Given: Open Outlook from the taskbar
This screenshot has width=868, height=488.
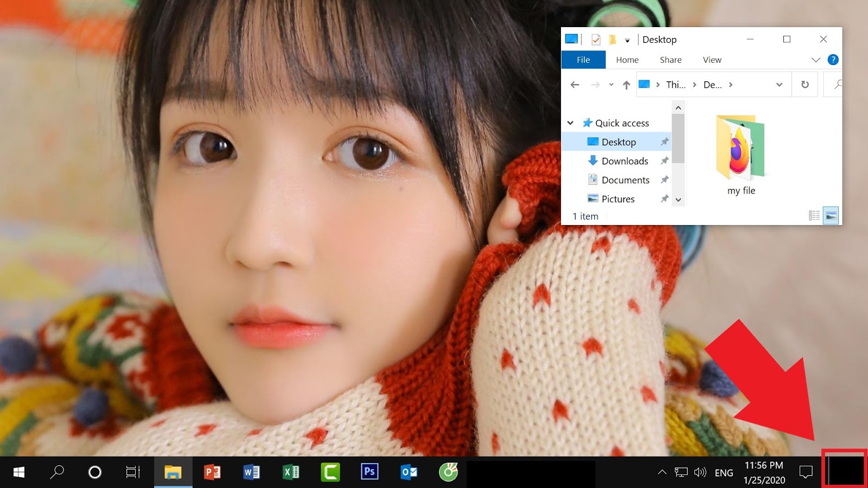Looking at the screenshot, I should coord(409,472).
